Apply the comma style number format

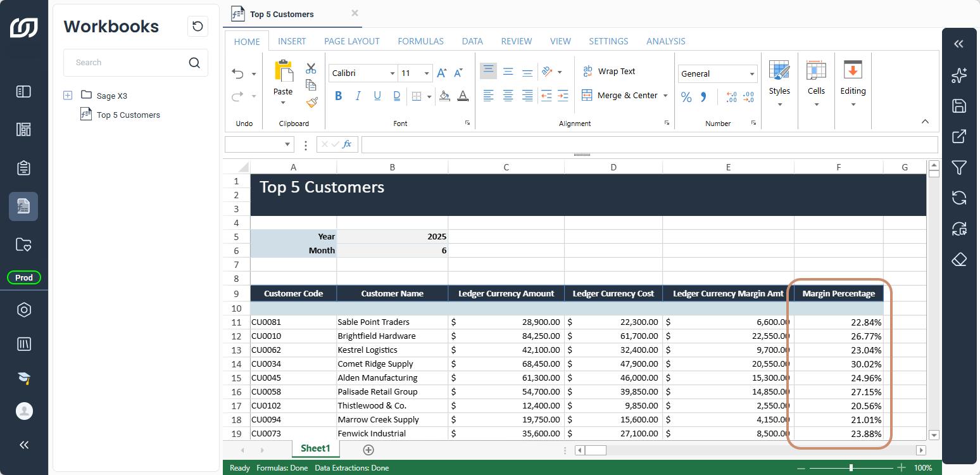tap(703, 97)
